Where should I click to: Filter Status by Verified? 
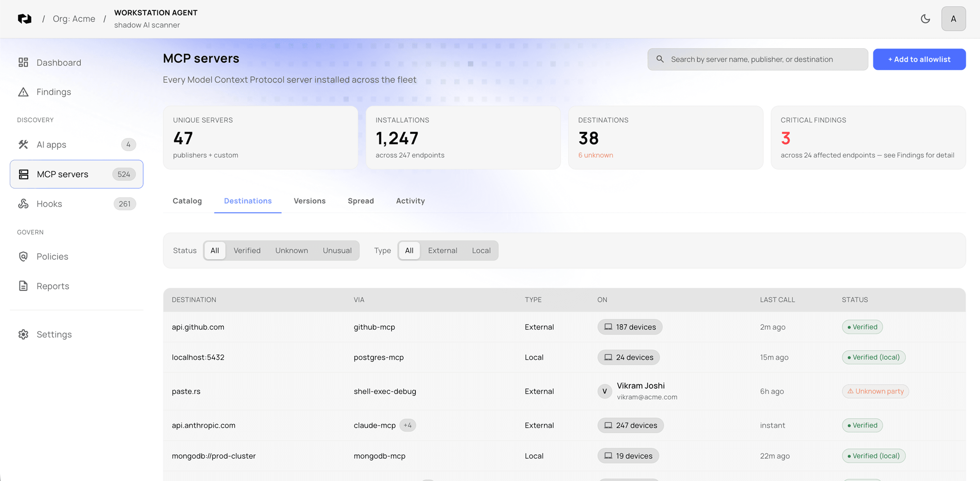point(247,250)
